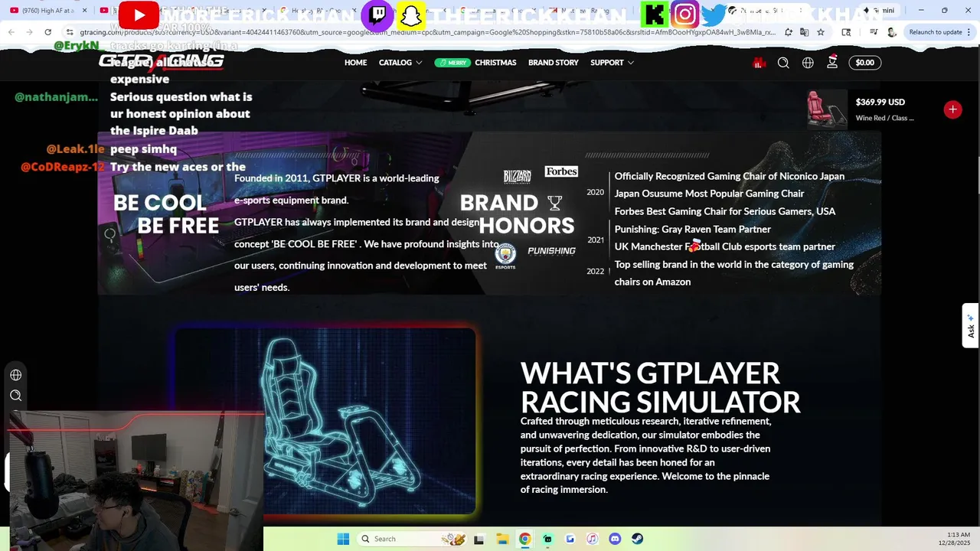980x551 pixels.
Task: Open site search magnifier icon
Action: pos(783,63)
